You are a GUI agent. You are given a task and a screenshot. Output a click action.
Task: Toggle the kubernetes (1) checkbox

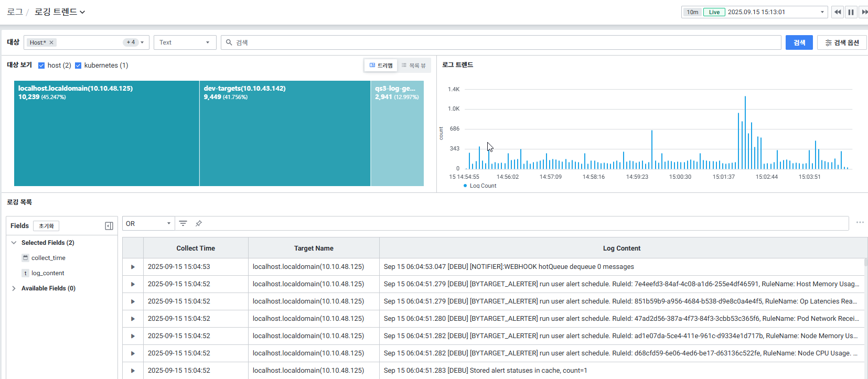click(x=78, y=66)
